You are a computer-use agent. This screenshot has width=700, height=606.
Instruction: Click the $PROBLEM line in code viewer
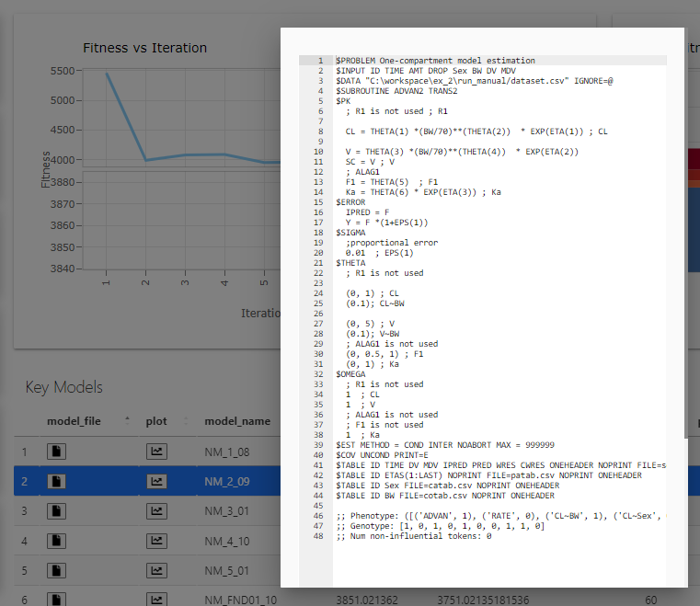[x=435, y=61]
